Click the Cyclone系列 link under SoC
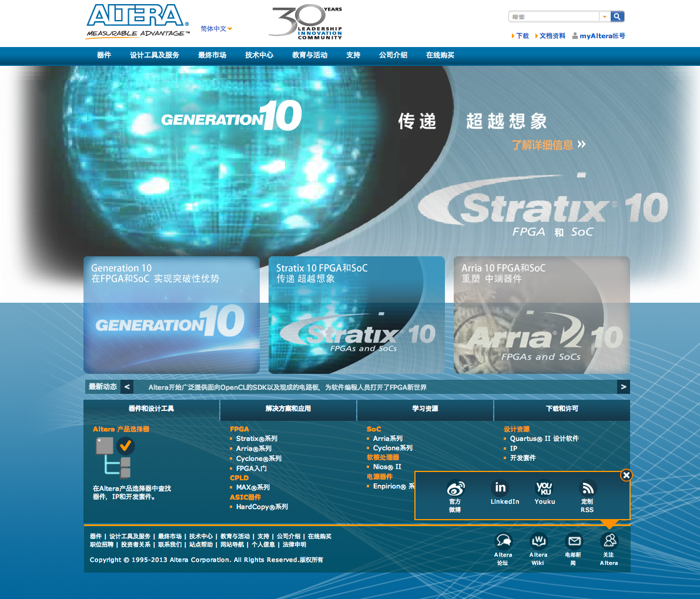 (x=393, y=448)
